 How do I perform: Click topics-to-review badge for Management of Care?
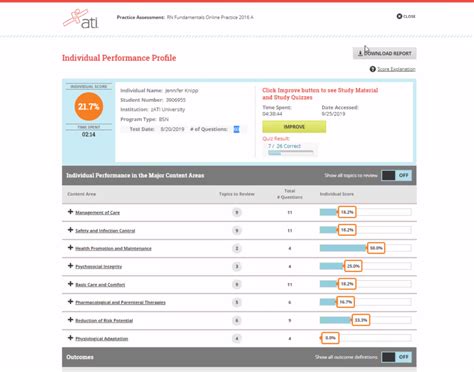(237, 212)
